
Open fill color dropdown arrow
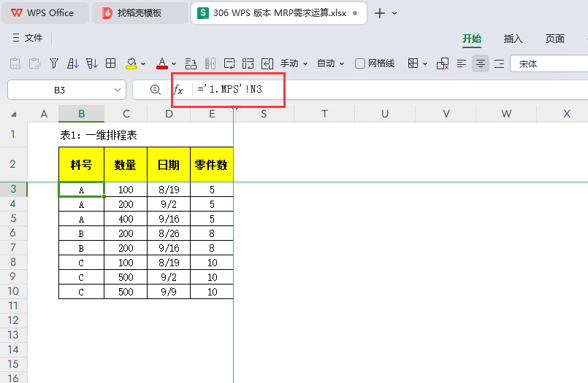click(x=143, y=64)
